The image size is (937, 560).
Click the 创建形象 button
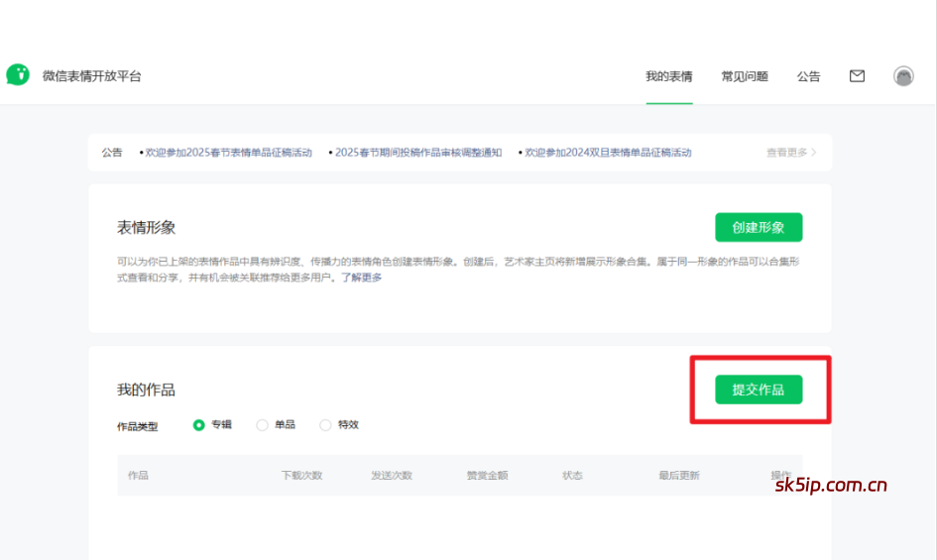(759, 227)
